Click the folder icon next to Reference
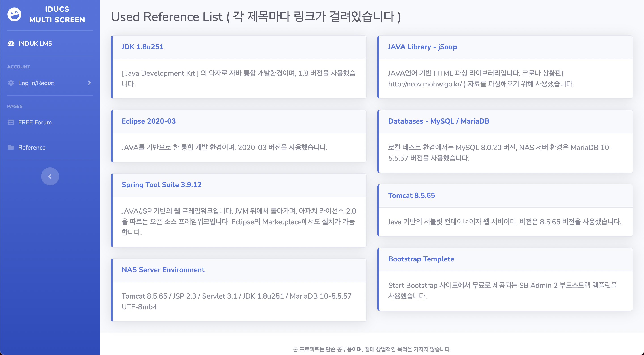 [11, 147]
